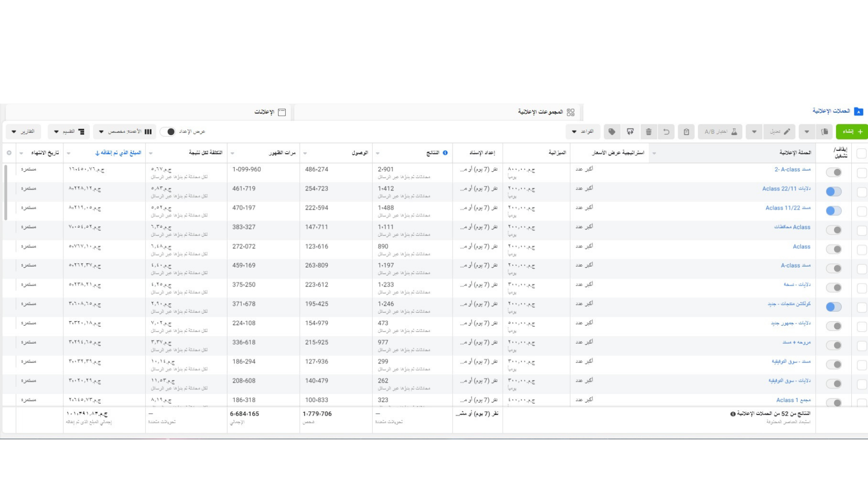Image resolution: width=868 pixels, height=488 pixels.
Task: Open the Rules (القواعد) dropdown
Action: coord(583,131)
